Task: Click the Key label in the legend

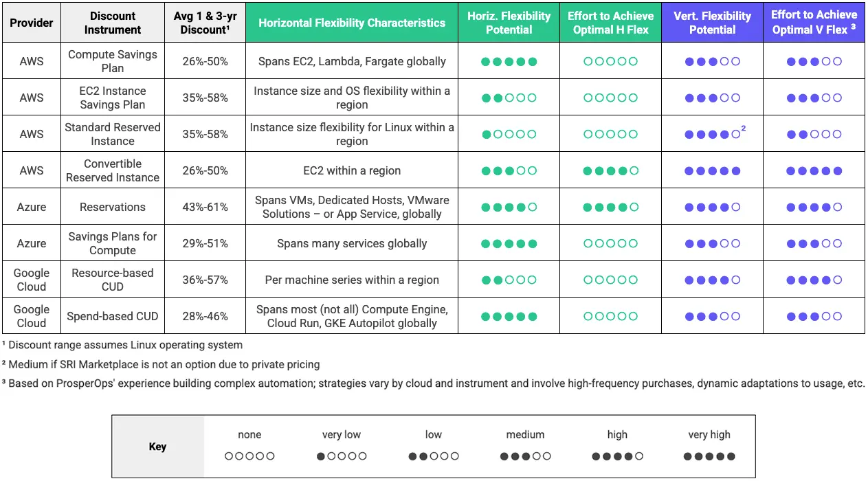Action: (x=158, y=447)
